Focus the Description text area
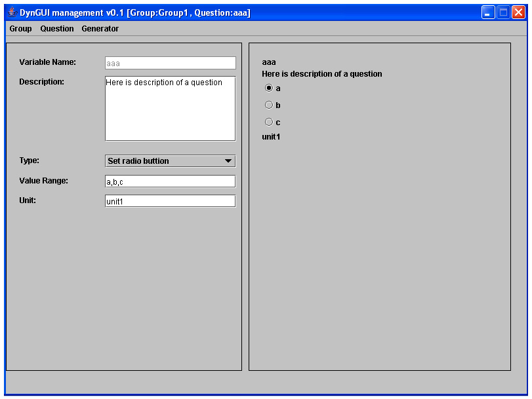The image size is (532, 399). click(170, 109)
